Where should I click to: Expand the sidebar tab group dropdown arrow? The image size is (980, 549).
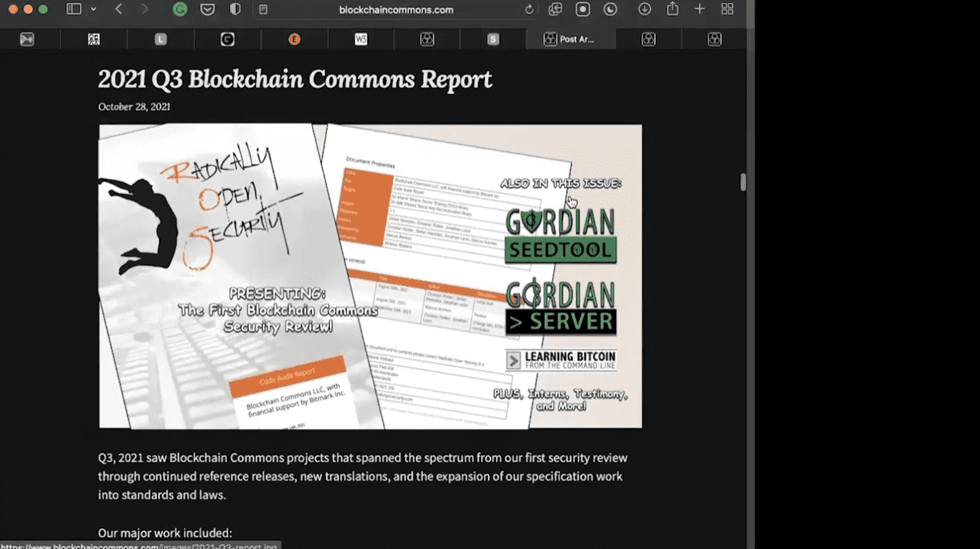coord(94,9)
